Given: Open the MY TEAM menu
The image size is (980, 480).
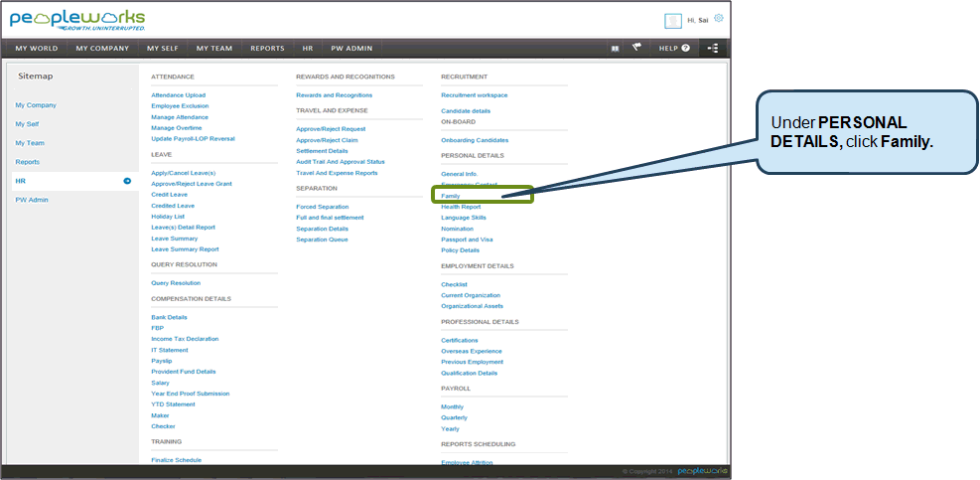Looking at the screenshot, I should [215, 48].
